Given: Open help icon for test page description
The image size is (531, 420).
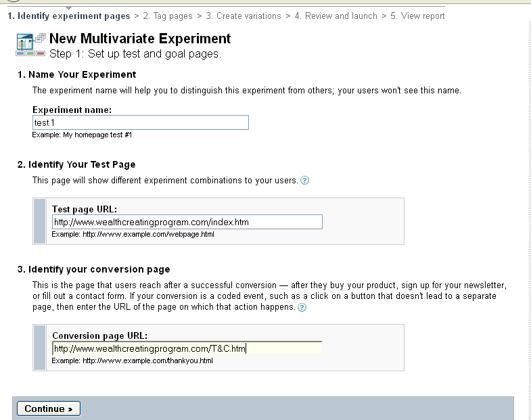Looking at the screenshot, I should pos(304,181).
